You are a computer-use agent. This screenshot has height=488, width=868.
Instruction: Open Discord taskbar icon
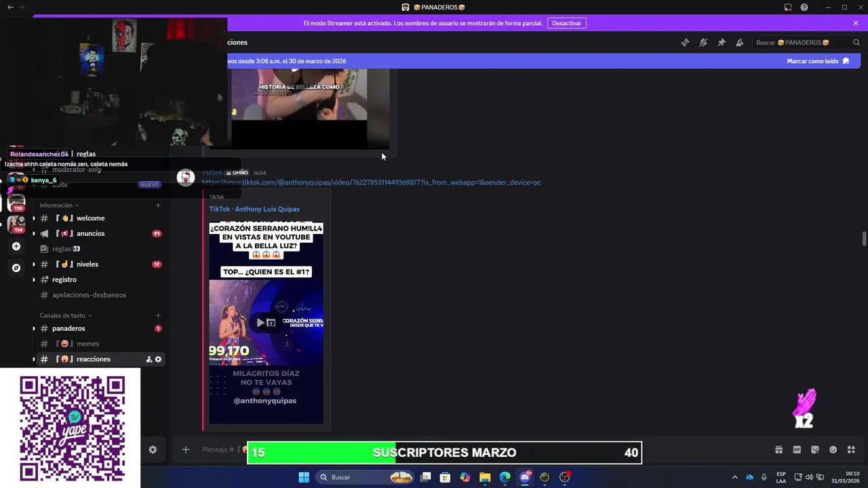pyautogui.click(x=525, y=477)
